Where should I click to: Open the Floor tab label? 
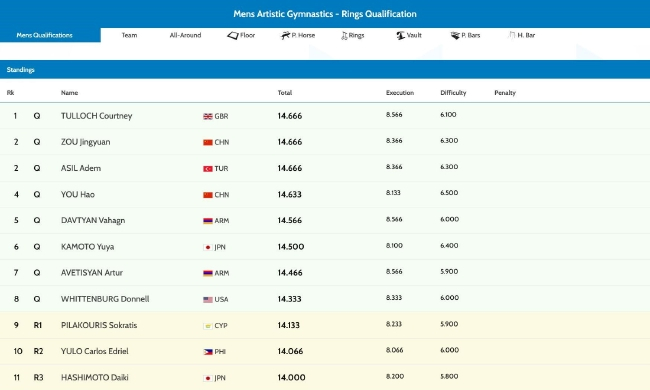tap(247, 35)
